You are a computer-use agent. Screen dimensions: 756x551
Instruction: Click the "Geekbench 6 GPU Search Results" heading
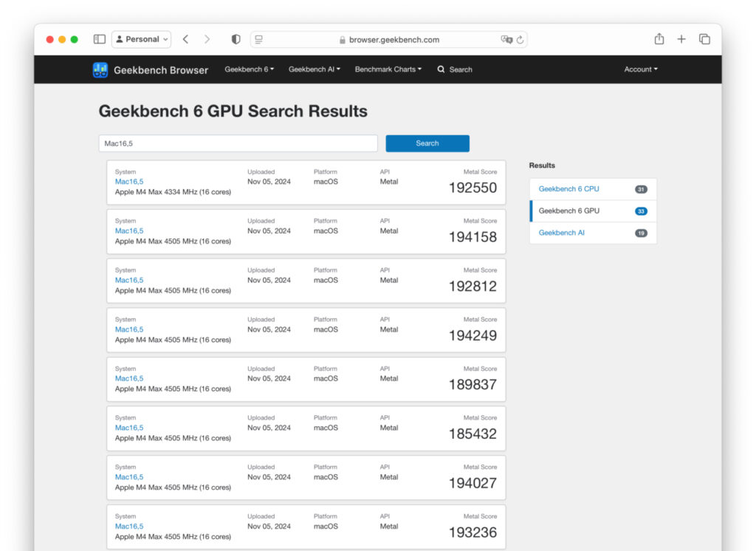(233, 112)
